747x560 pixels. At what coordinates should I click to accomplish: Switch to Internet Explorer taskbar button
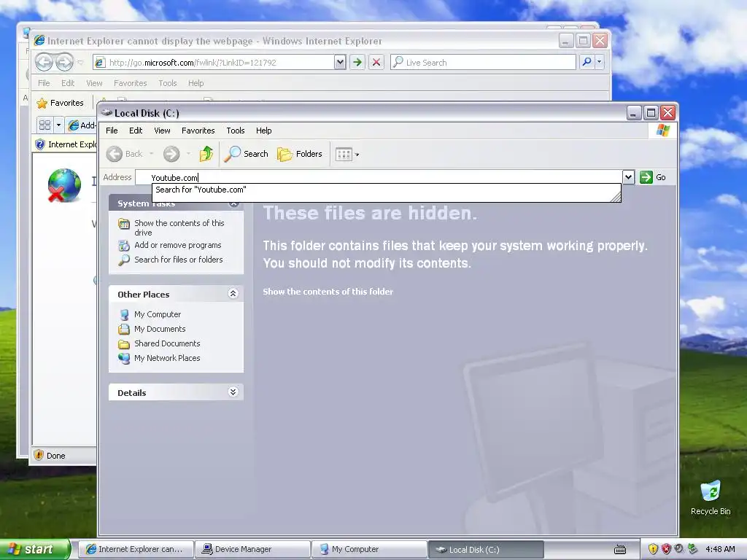click(135, 549)
